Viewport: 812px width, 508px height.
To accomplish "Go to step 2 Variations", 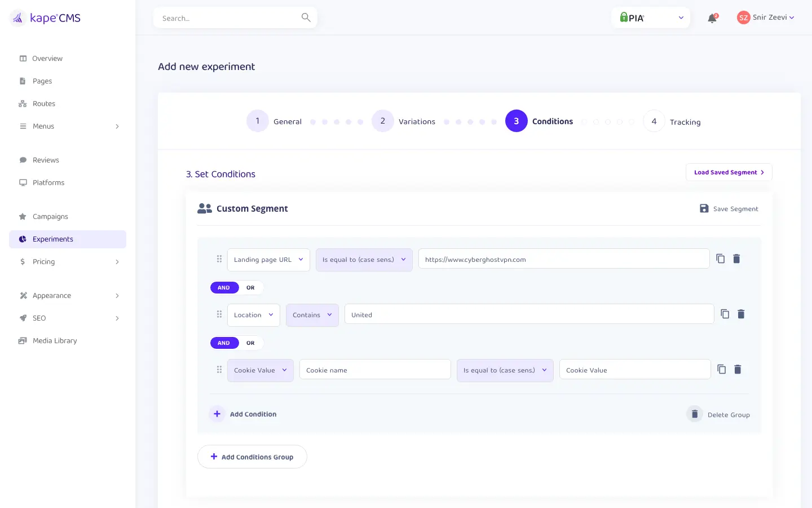I will tap(404, 121).
